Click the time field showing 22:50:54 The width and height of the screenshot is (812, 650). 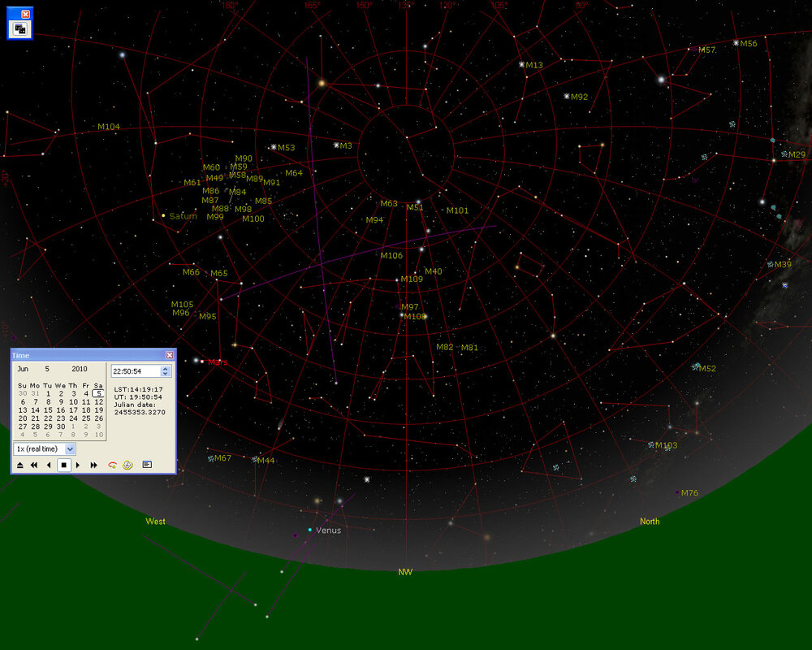pos(134,370)
